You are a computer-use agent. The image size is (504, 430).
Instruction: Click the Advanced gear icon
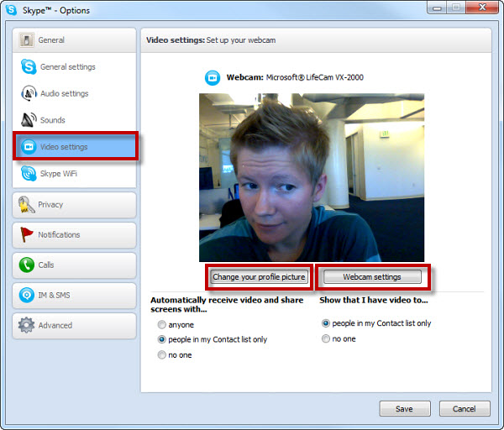[x=25, y=326]
